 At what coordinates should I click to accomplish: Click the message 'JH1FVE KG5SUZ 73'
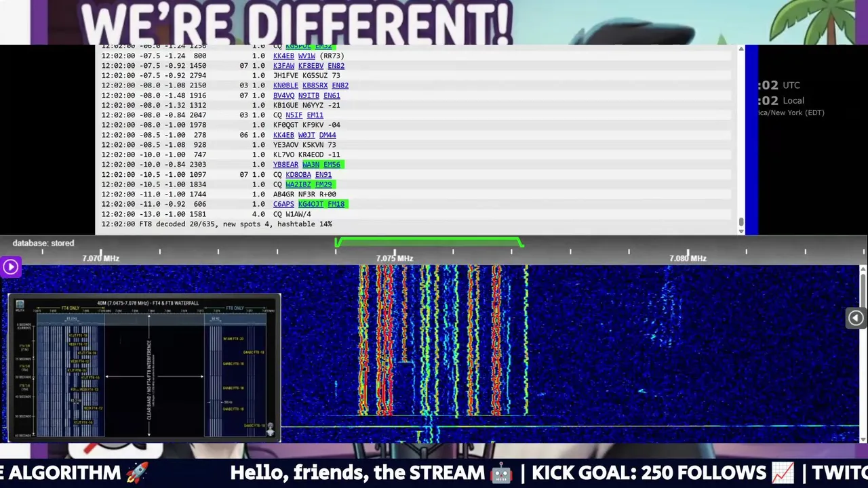point(307,76)
